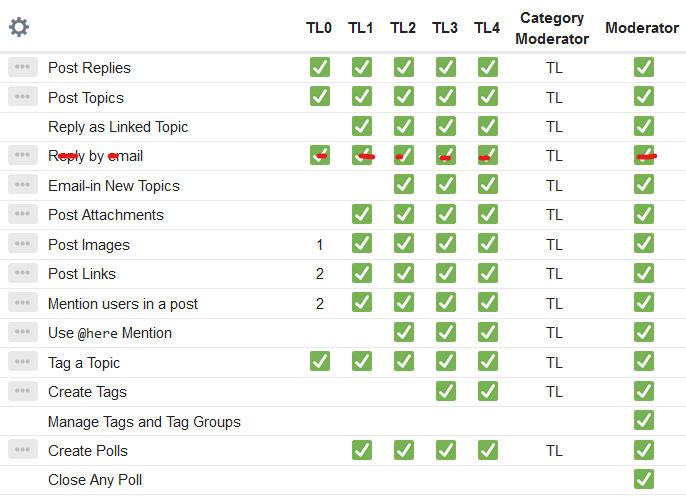Open ellipsis menu beside Post Replies
686x496 pixels.
(23, 67)
